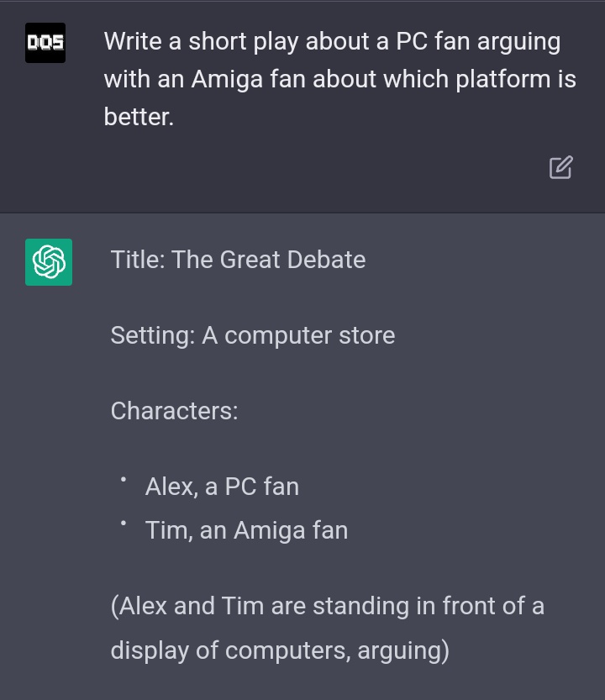Click the prompt line starting "Write a short play"
The image size is (605, 700).
(x=332, y=42)
